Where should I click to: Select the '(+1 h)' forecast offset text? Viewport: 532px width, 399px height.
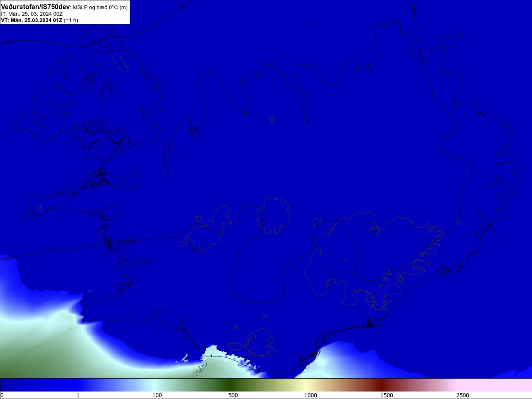71,20
